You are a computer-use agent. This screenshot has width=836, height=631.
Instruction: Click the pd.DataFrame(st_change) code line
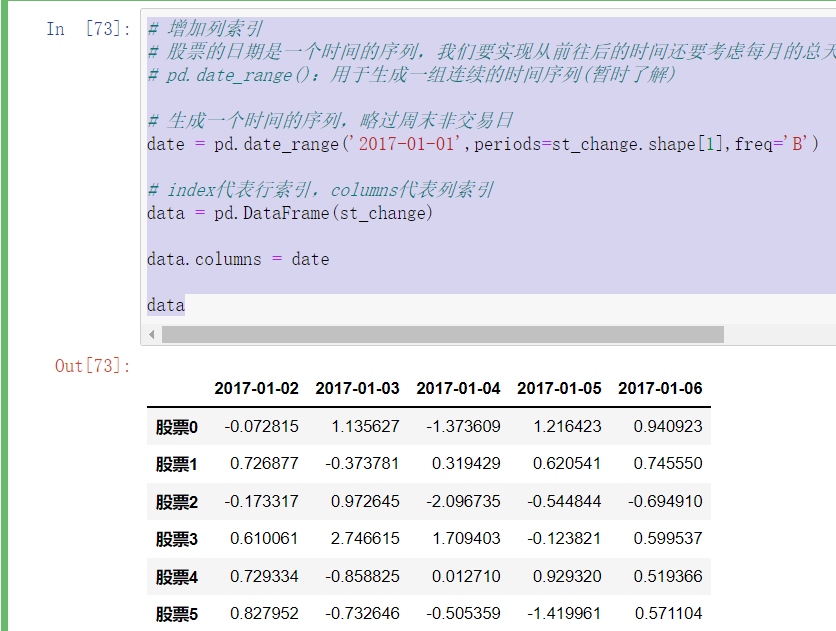coord(290,214)
